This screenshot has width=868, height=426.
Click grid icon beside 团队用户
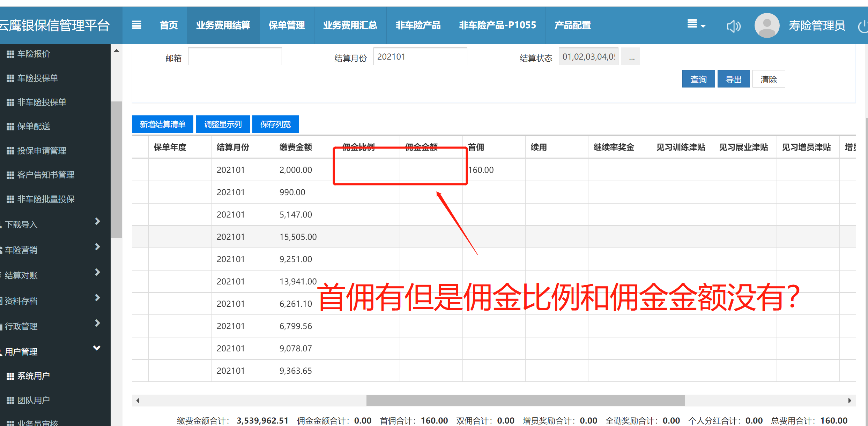10,400
